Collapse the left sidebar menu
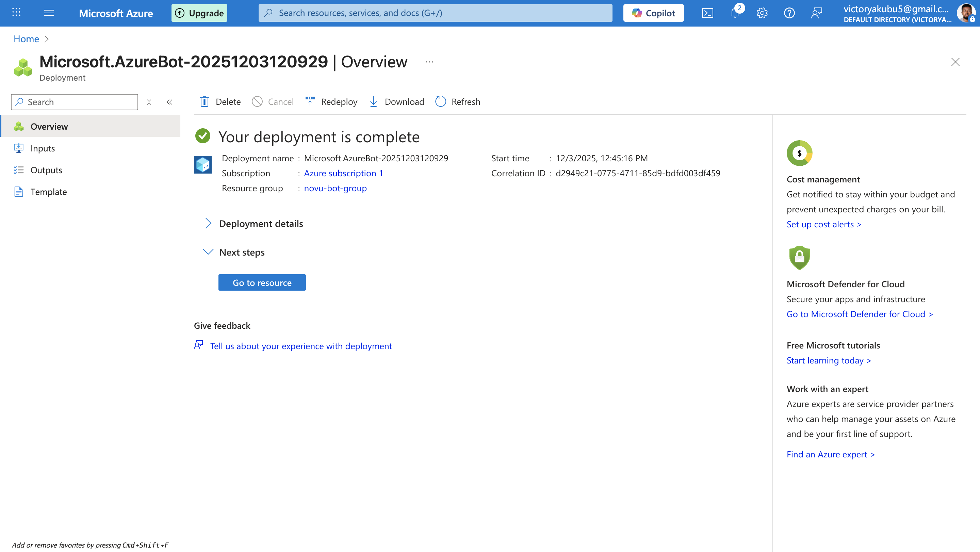 pos(169,102)
